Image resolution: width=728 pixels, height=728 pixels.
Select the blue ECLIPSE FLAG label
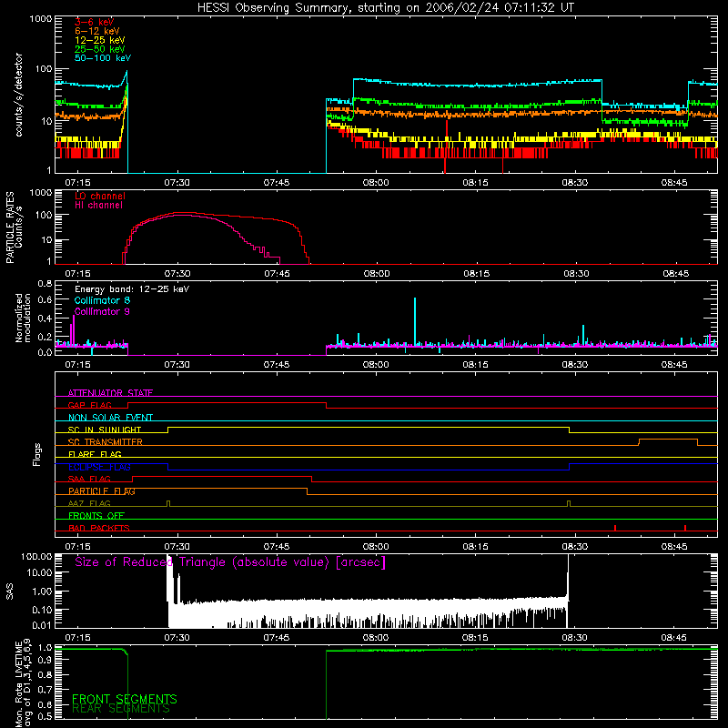(x=99, y=467)
